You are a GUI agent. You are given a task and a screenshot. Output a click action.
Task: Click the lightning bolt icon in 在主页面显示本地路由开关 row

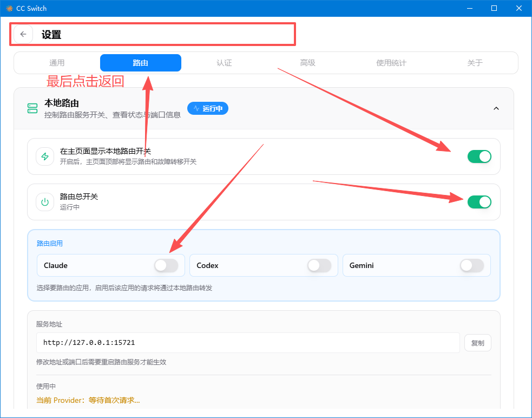click(x=45, y=156)
